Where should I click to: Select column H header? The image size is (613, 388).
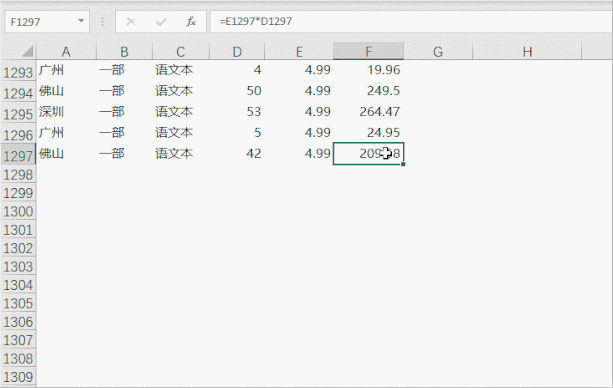pyautogui.click(x=527, y=52)
